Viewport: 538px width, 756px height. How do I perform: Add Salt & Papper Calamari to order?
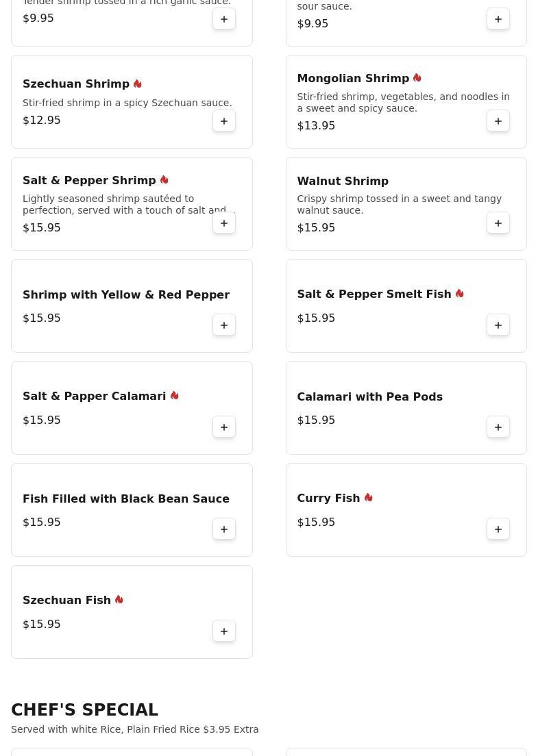pyautogui.click(x=224, y=427)
